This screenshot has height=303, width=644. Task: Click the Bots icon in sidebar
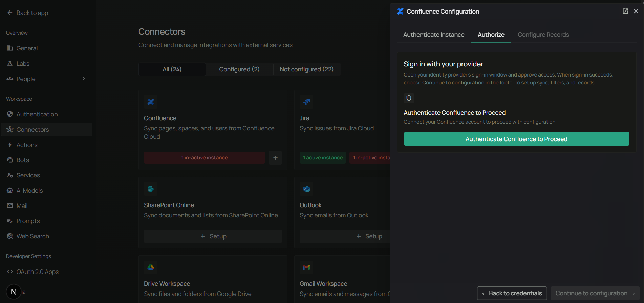(x=10, y=160)
